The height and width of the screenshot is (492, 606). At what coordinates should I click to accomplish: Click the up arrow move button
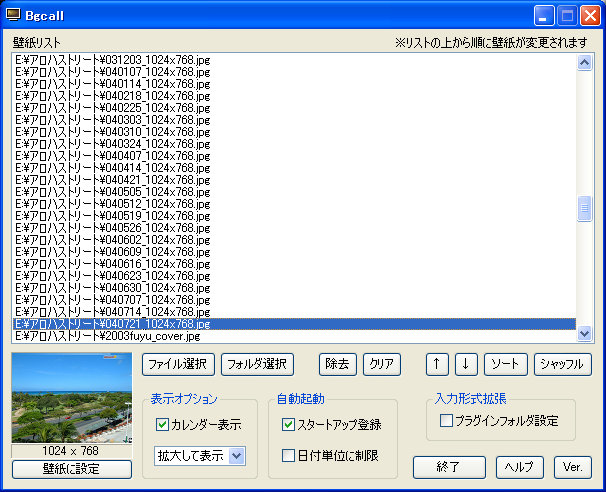coord(436,364)
